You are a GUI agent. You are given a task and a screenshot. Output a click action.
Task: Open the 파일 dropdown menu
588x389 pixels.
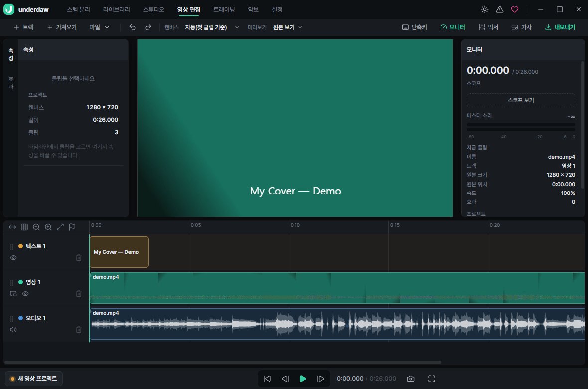click(99, 27)
